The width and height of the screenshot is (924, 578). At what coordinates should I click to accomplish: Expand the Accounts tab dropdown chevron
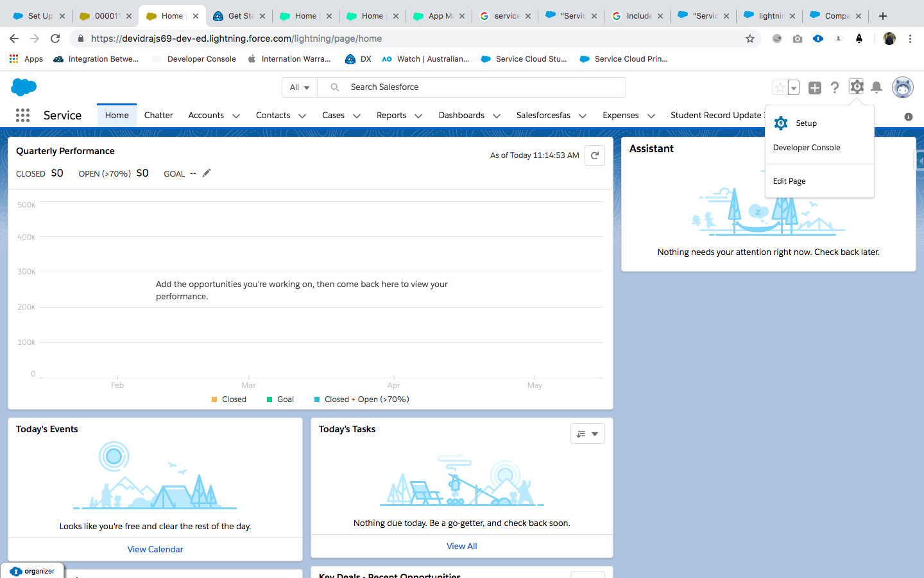(236, 116)
